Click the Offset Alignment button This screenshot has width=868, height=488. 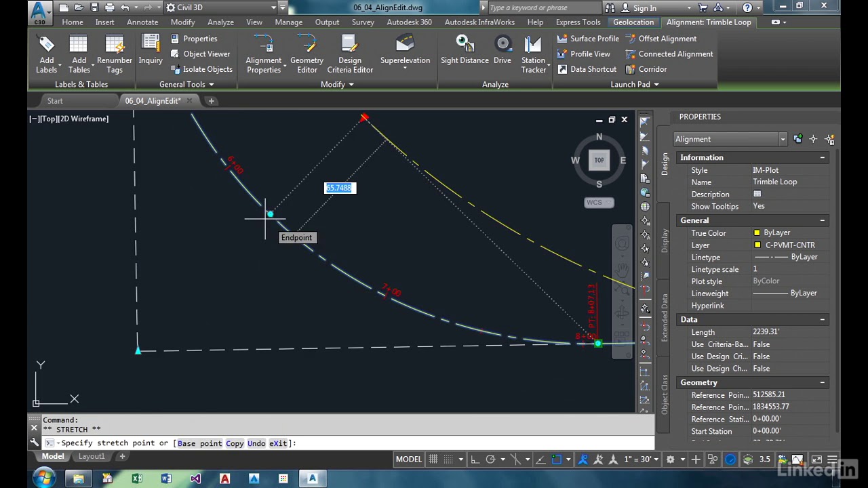pos(661,39)
